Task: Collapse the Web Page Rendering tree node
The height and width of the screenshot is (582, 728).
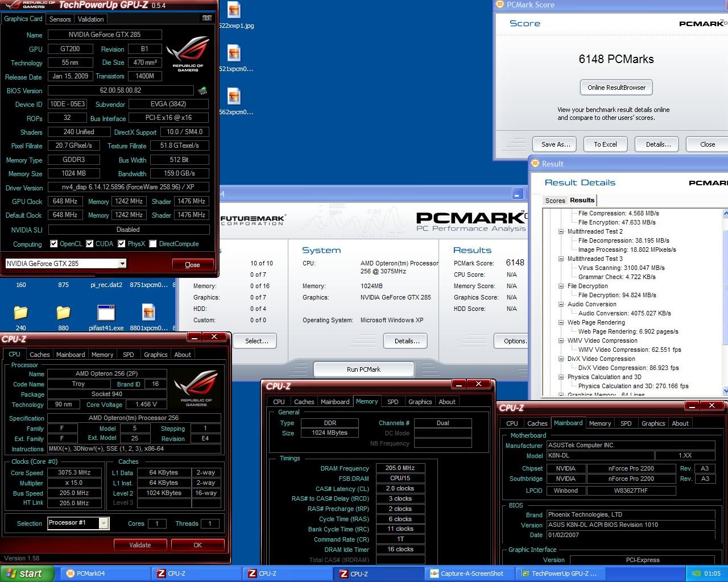Action: point(561,322)
